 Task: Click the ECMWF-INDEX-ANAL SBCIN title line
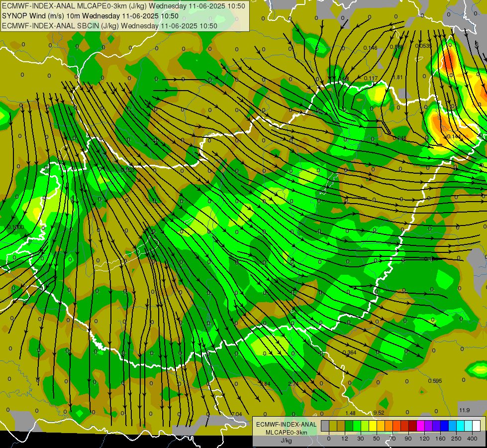click(109, 26)
